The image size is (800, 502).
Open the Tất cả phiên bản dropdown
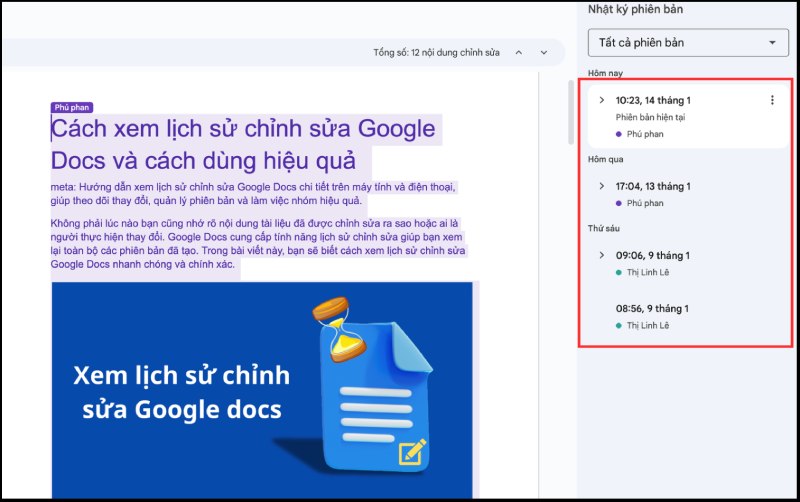pyautogui.click(x=688, y=43)
